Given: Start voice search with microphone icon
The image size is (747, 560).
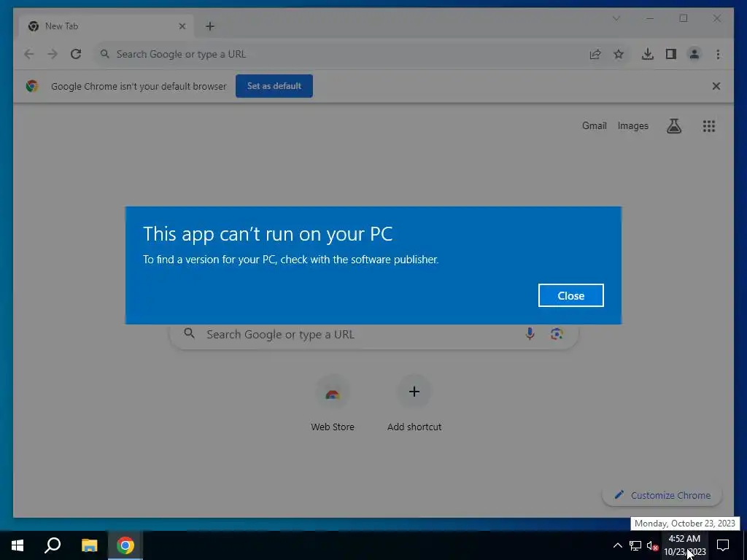Looking at the screenshot, I should point(530,334).
